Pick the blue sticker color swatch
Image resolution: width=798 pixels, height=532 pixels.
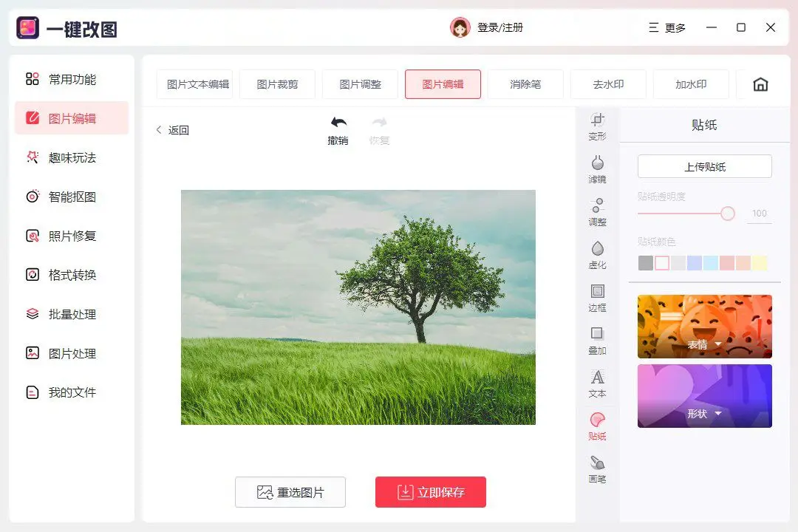694,262
